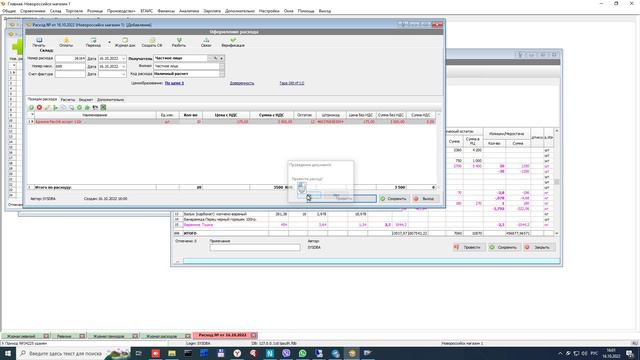Open the Номер накл. date dropdown

(x=123, y=67)
